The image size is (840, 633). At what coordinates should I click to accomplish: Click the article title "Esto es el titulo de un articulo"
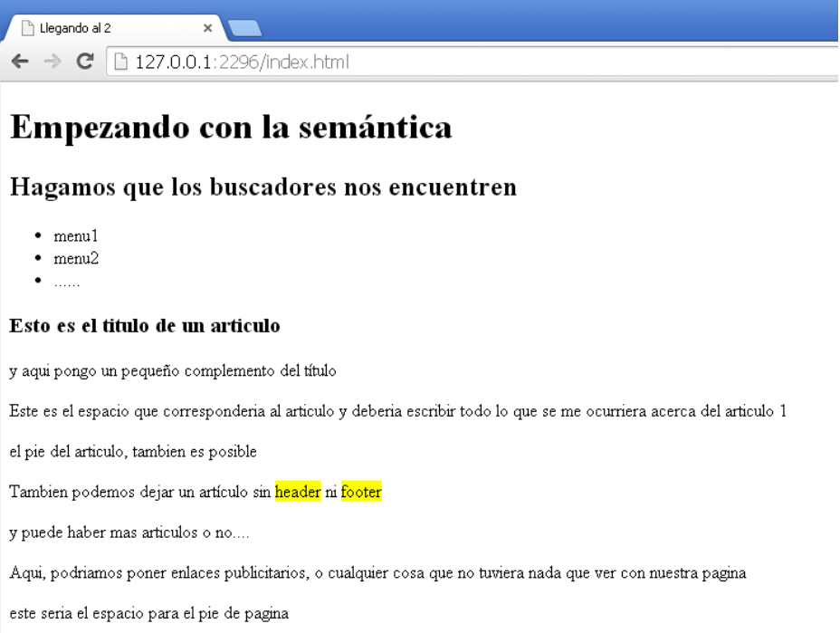coord(144,326)
